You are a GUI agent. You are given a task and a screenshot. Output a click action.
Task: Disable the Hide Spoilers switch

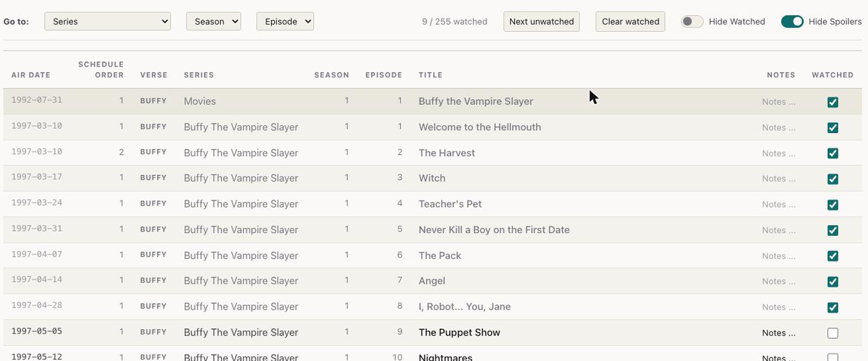click(x=792, y=22)
